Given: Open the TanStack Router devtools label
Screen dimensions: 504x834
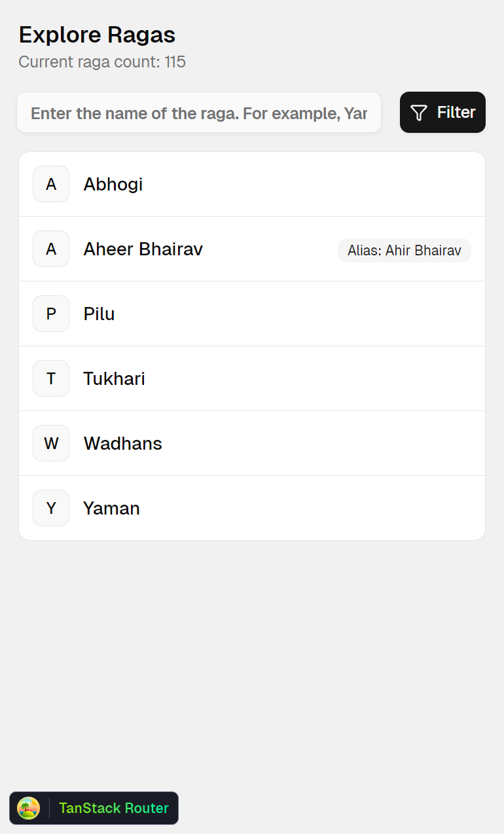Looking at the screenshot, I should (x=114, y=808).
